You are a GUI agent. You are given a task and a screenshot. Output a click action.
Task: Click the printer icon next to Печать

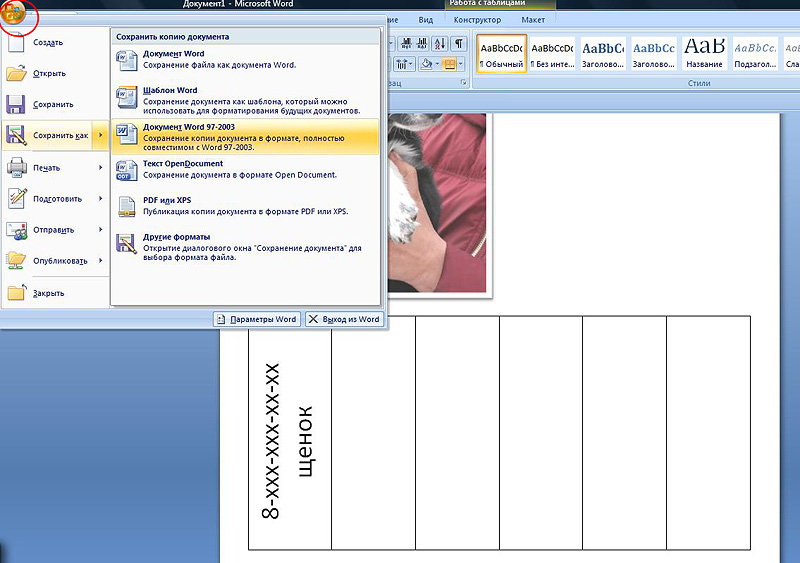tap(16, 167)
